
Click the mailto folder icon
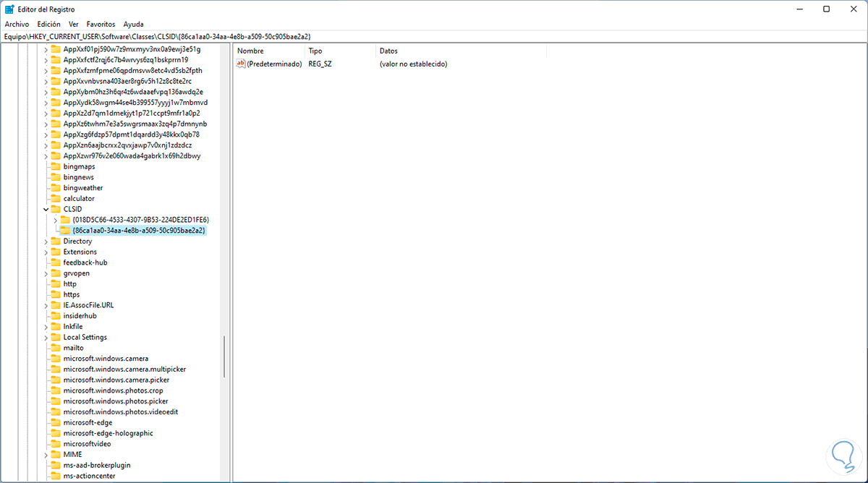click(56, 348)
